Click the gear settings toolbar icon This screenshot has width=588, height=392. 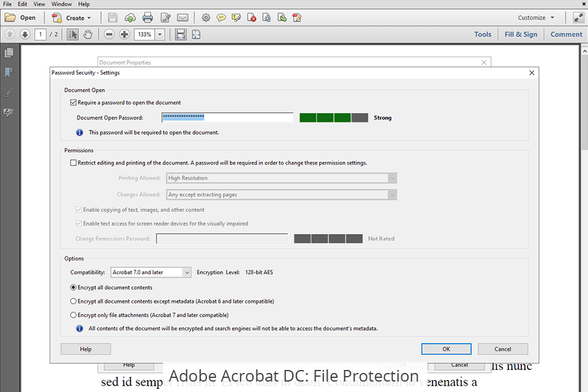coord(206,18)
